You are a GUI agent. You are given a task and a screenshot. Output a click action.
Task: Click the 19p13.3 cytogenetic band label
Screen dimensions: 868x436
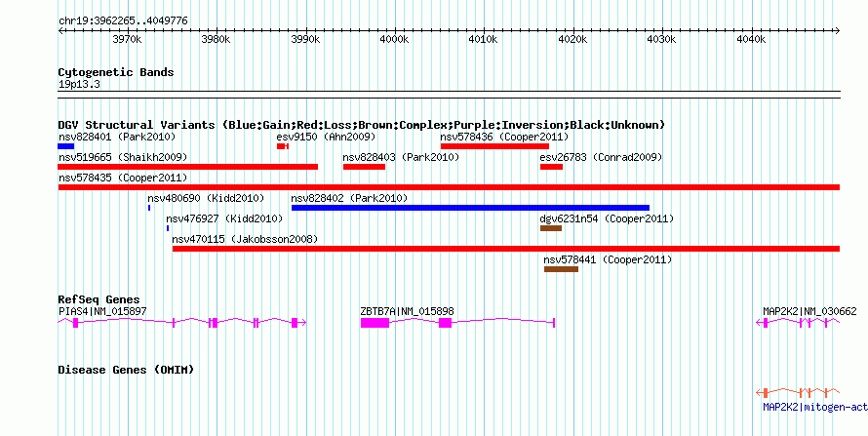(79, 85)
